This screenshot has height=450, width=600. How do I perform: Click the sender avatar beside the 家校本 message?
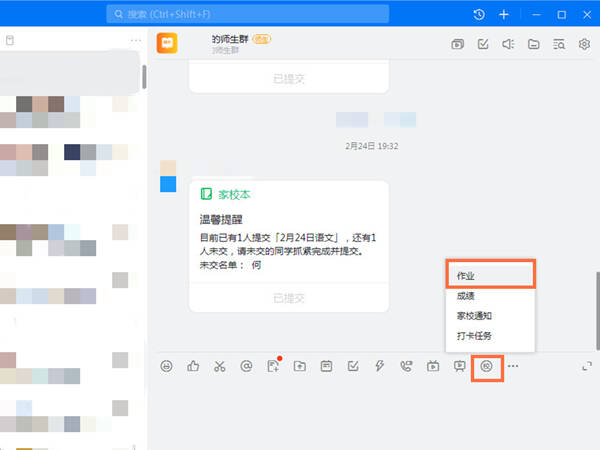168,176
